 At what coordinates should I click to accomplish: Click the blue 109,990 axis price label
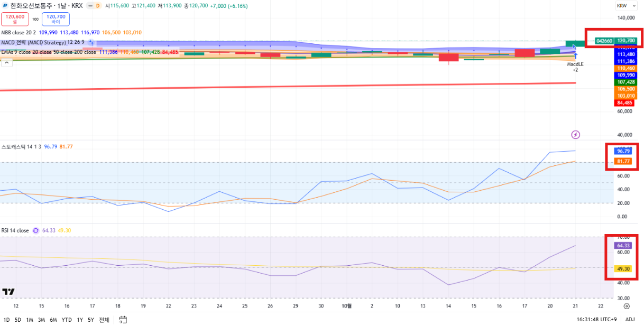(626, 75)
